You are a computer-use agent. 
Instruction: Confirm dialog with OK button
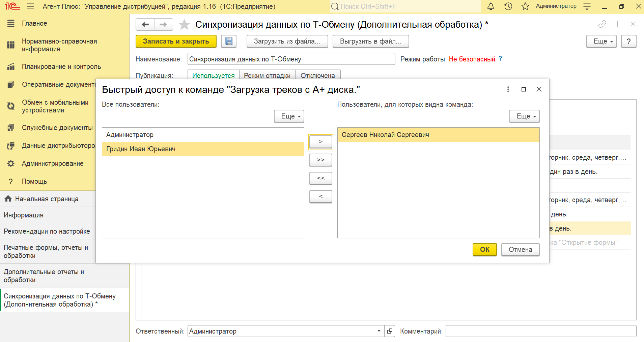485,249
